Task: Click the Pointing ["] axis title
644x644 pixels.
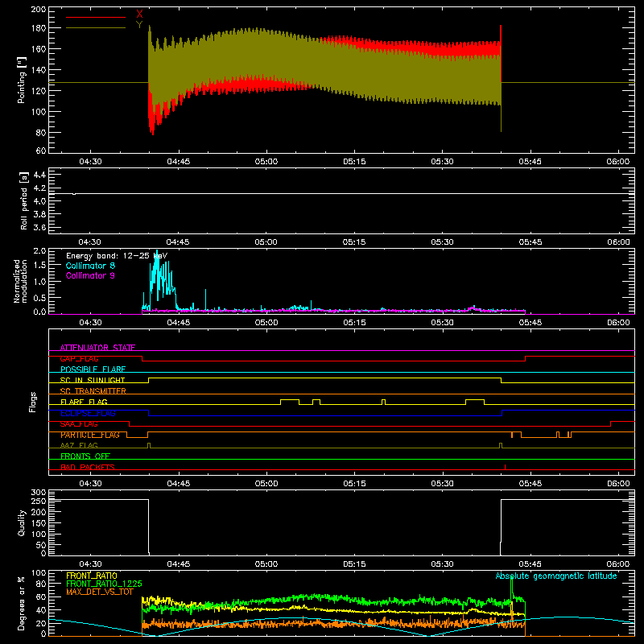Action: [22, 80]
